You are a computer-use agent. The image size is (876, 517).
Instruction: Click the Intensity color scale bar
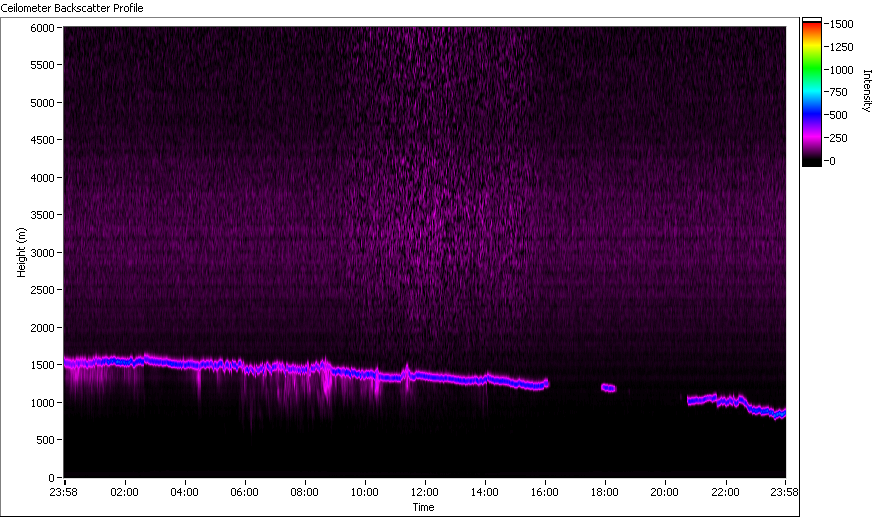pos(812,92)
